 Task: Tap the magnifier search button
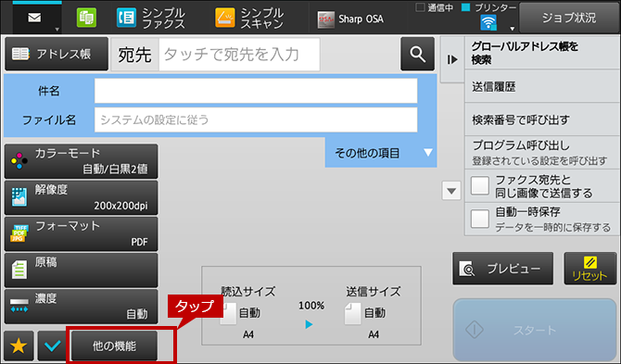(417, 54)
